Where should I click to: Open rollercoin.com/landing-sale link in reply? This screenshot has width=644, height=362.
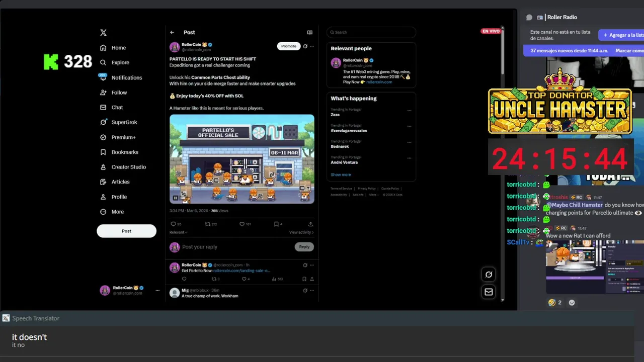(242, 270)
